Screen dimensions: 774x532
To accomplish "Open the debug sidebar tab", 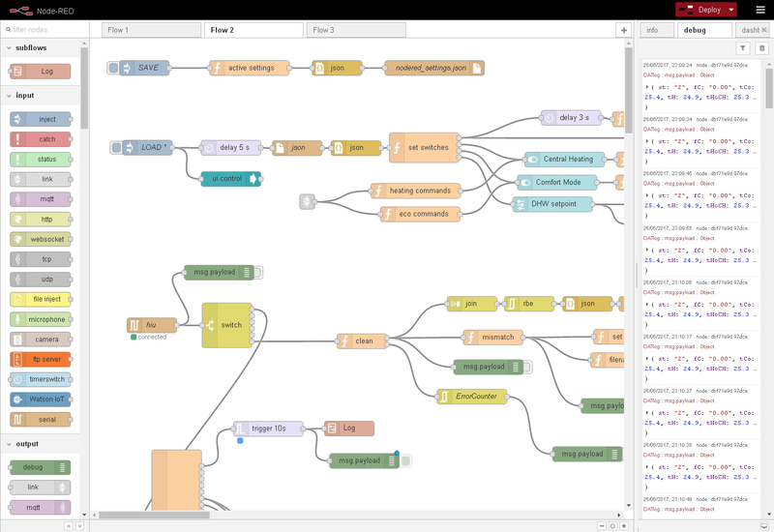I will [x=704, y=30].
